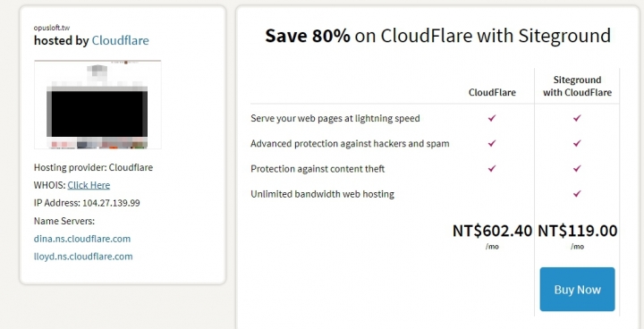644x329 pixels.
Task: Click checkmark for CloudFlare lightning speed row
Action: click(x=492, y=118)
